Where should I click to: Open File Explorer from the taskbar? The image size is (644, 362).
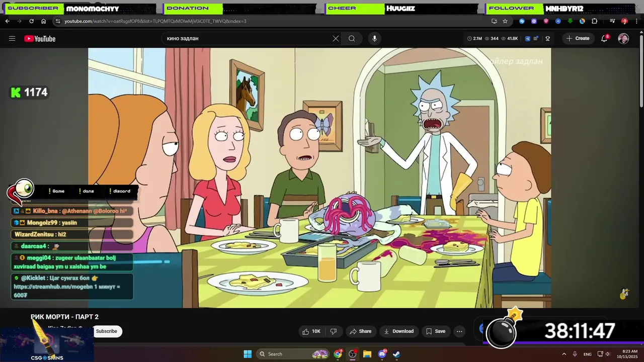[x=367, y=354]
